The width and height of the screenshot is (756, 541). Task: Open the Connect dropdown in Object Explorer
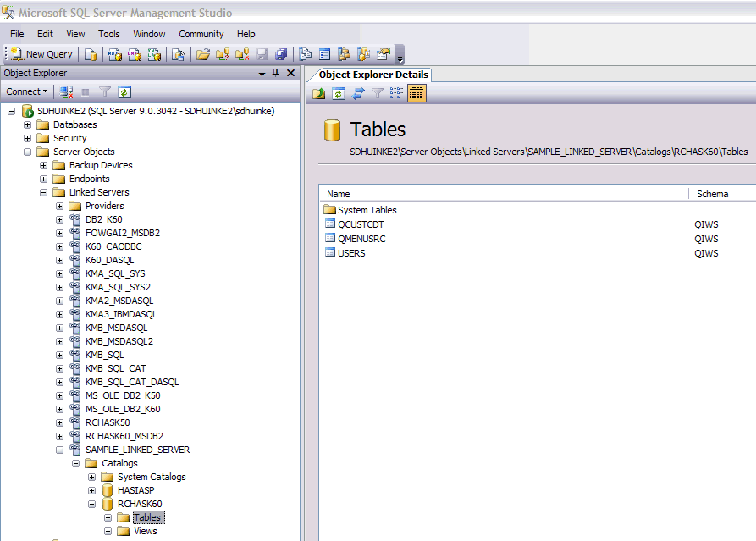pyautogui.click(x=26, y=91)
